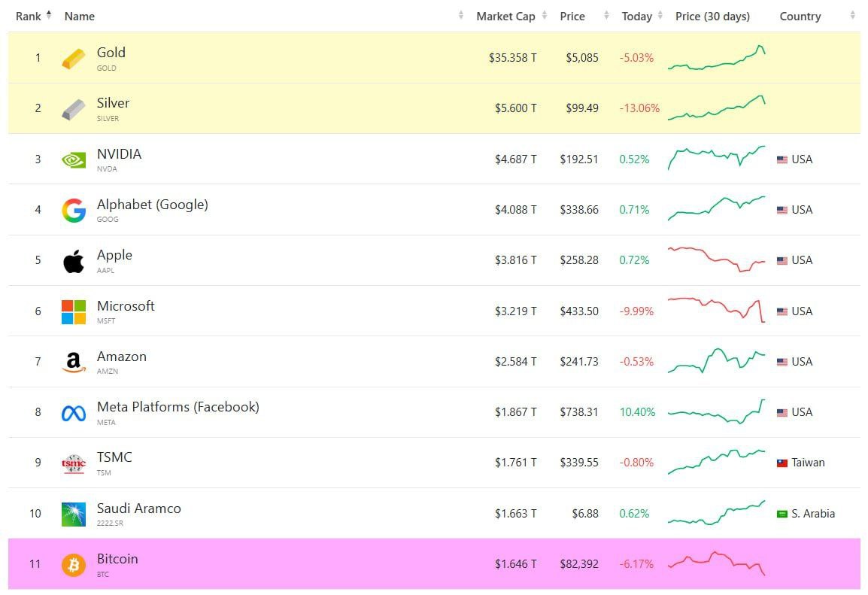Viewport: 868px width, 595px height.
Task: Sort by Today percentage change
Action: pyautogui.click(x=639, y=15)
